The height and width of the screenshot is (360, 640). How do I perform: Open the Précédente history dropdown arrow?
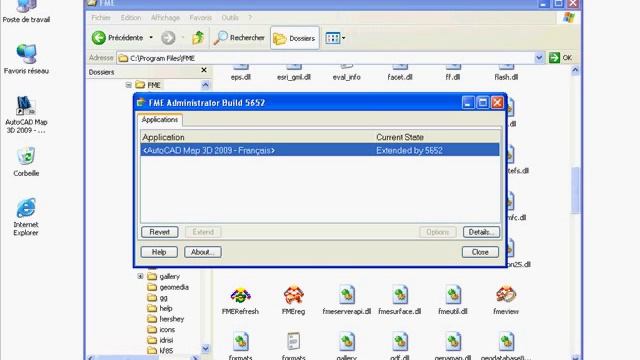[151, 38]
